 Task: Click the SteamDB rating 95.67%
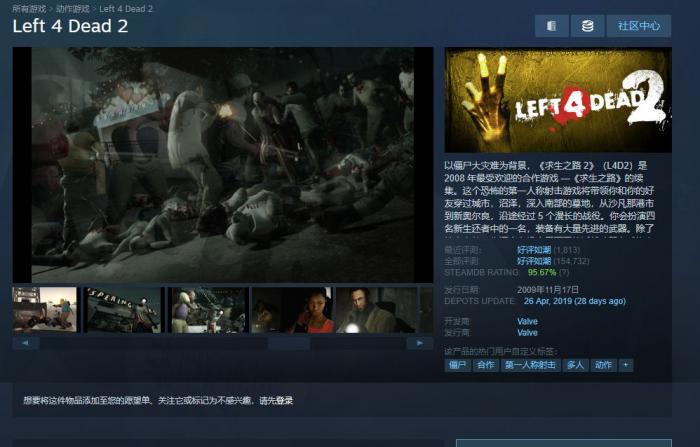click(x=542, y=272)
